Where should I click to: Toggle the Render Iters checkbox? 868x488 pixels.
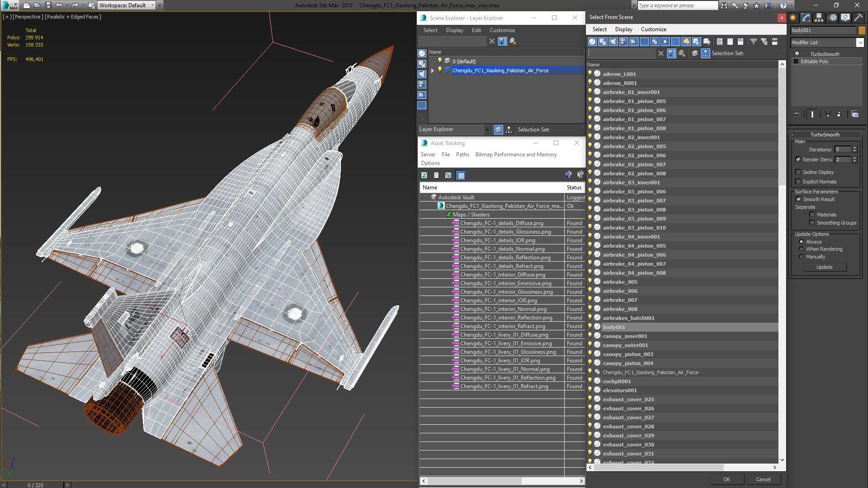pos(798,160)
